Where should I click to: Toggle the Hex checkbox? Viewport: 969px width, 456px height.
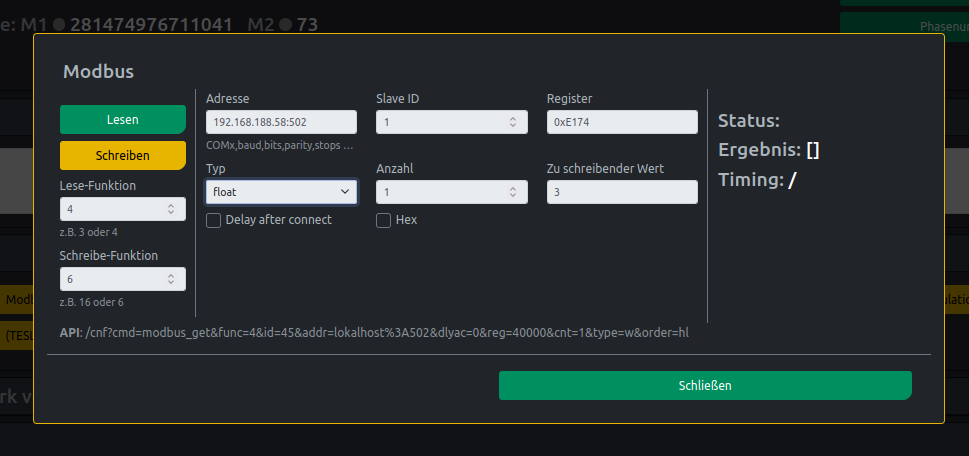pos(384,220)
